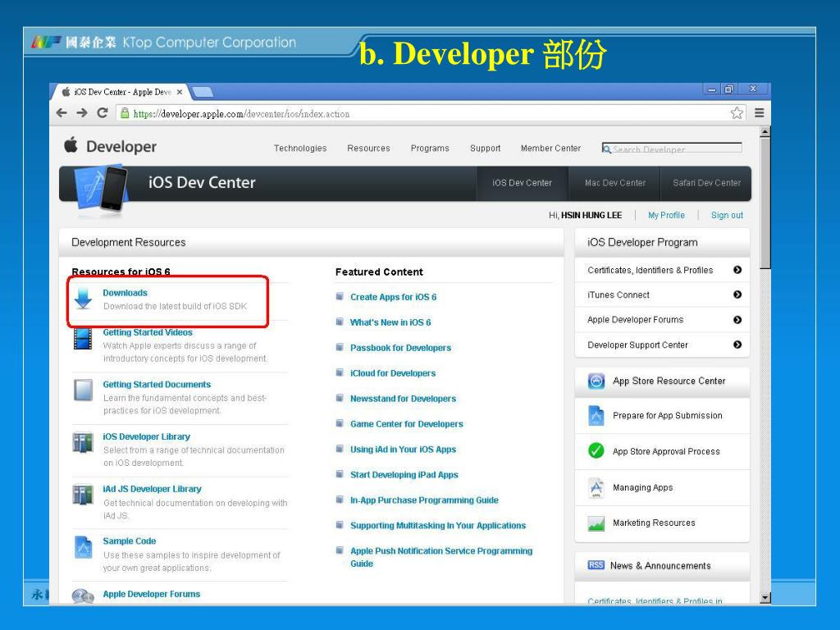Screen dimensions: 840x630
Task: Click the page scrollbar down arrow
Action: point(765,598)
